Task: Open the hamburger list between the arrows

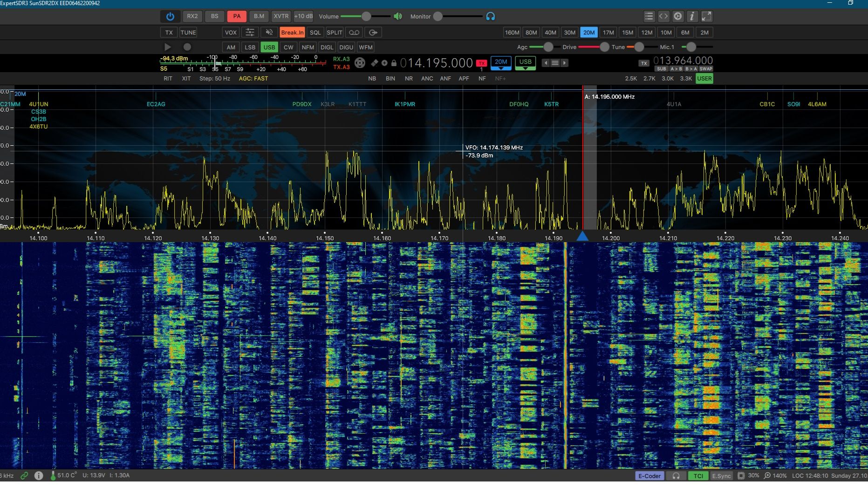Action: 555,63
